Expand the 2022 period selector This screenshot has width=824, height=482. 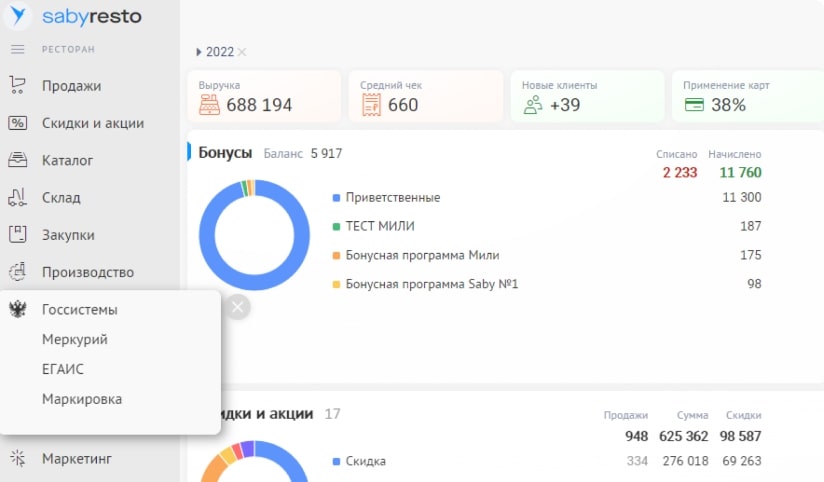pos(199,52)
